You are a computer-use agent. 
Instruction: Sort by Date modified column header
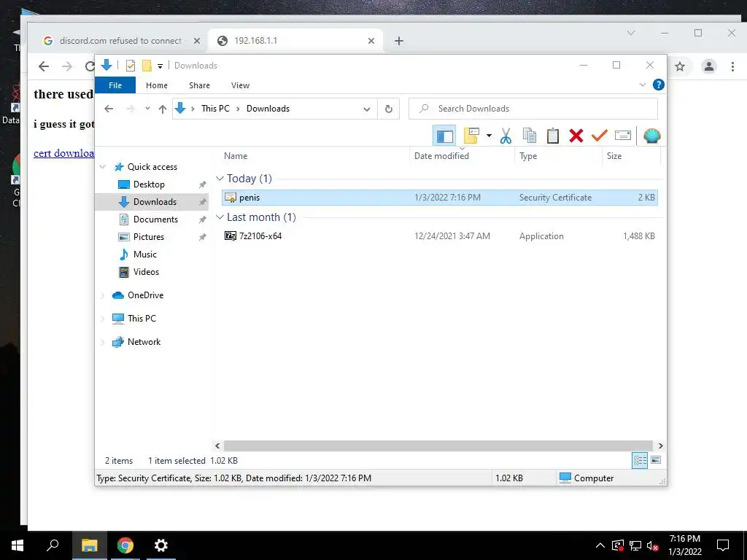(x=441, y=156)
